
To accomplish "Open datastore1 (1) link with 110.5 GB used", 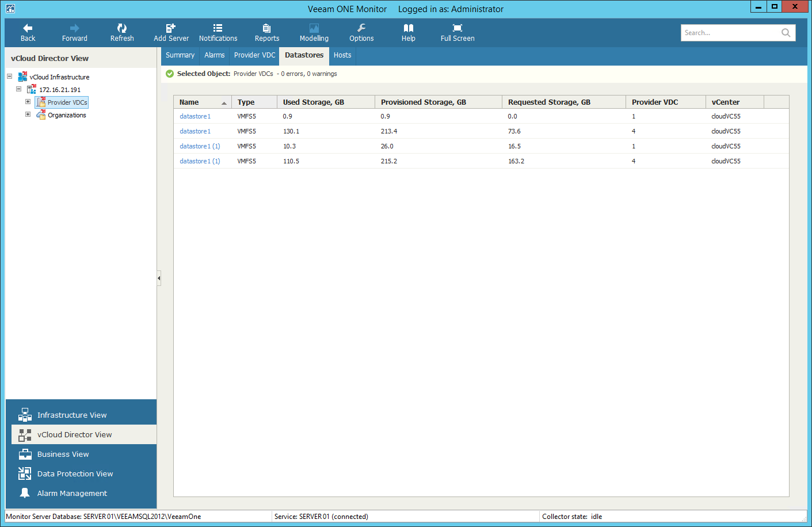I will click(x=200, y=161).
